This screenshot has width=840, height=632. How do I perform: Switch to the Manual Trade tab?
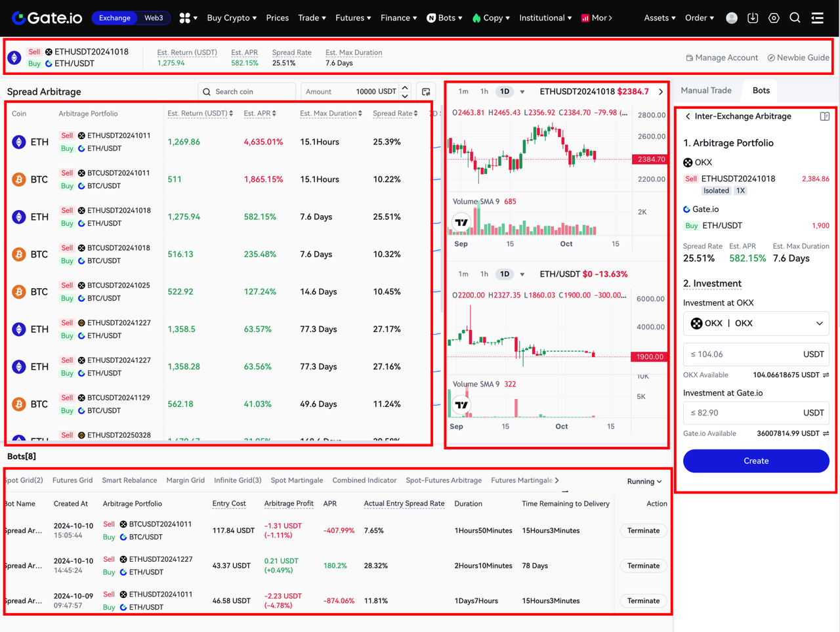click(x=705, y=91)
